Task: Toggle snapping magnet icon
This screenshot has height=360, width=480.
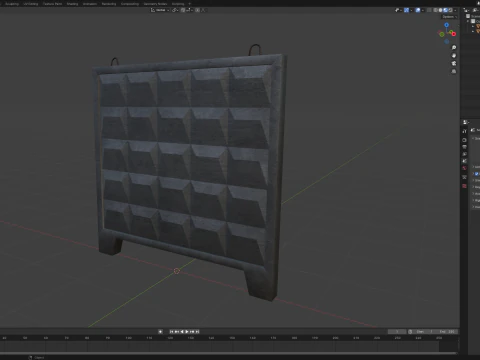Action: [x=183, y=10]
